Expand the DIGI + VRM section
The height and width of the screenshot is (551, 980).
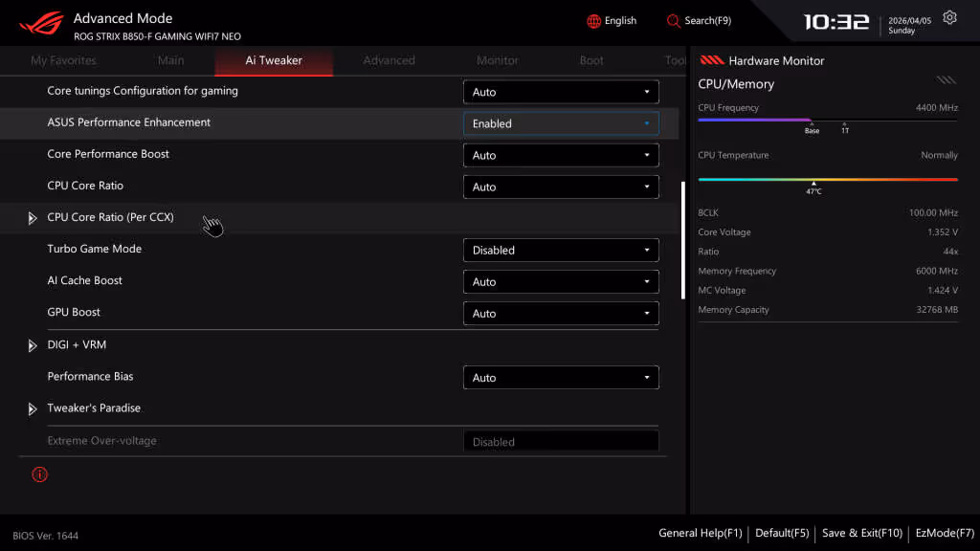point(32,344)
